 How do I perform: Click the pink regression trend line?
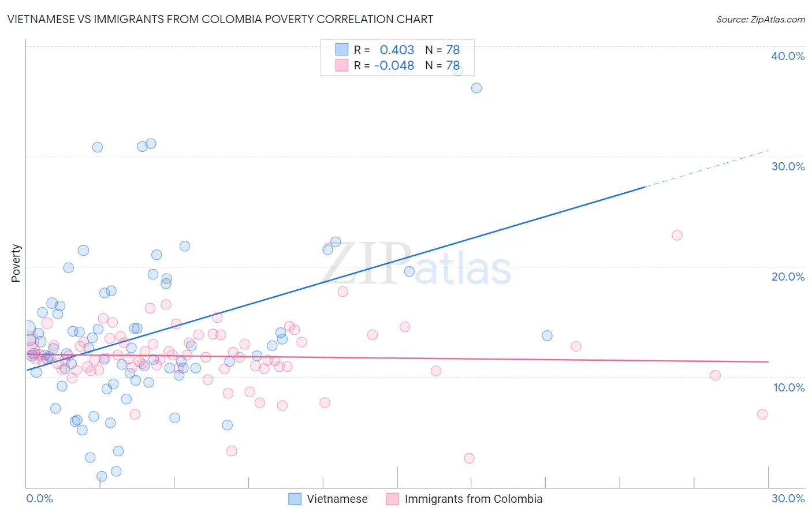coord(397,357)
